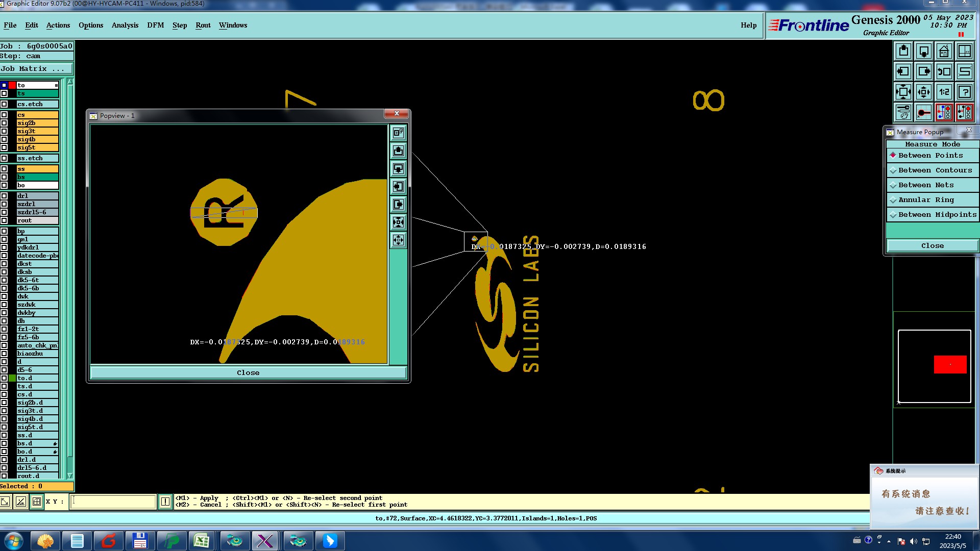
Task: Click the pan right icon in main toolbar
Action: (924, 71)
